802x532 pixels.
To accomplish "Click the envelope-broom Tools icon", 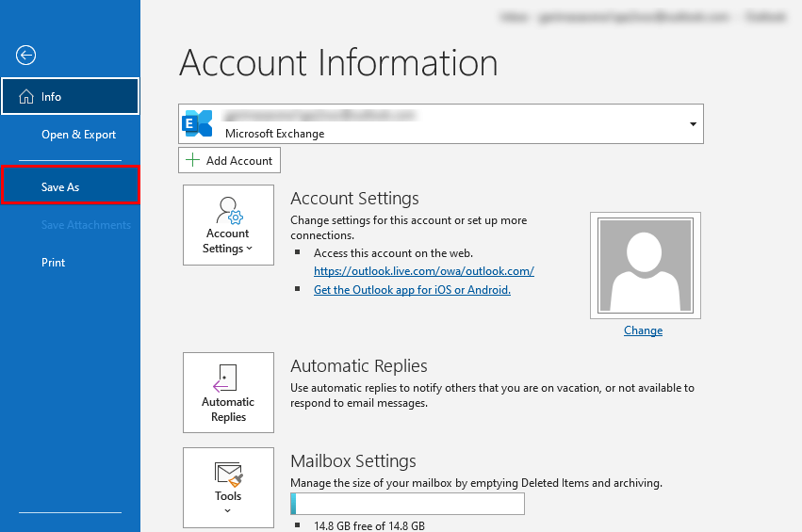I will (229, 475).
